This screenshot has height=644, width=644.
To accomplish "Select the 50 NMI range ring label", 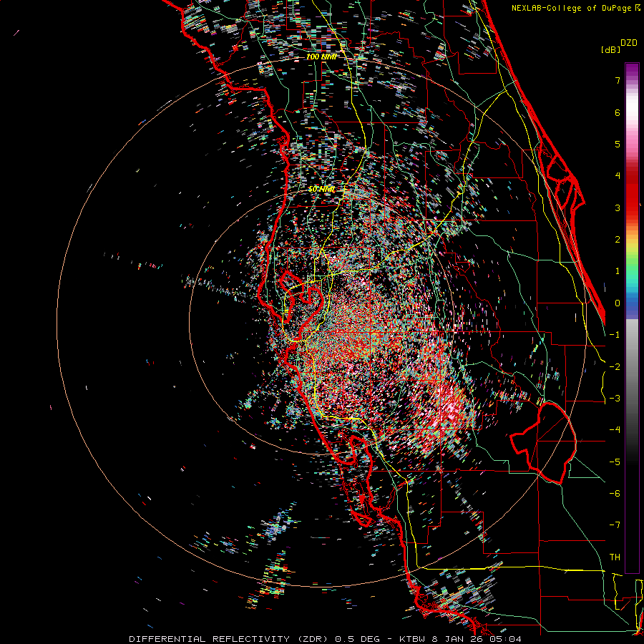I will (321, 190).
